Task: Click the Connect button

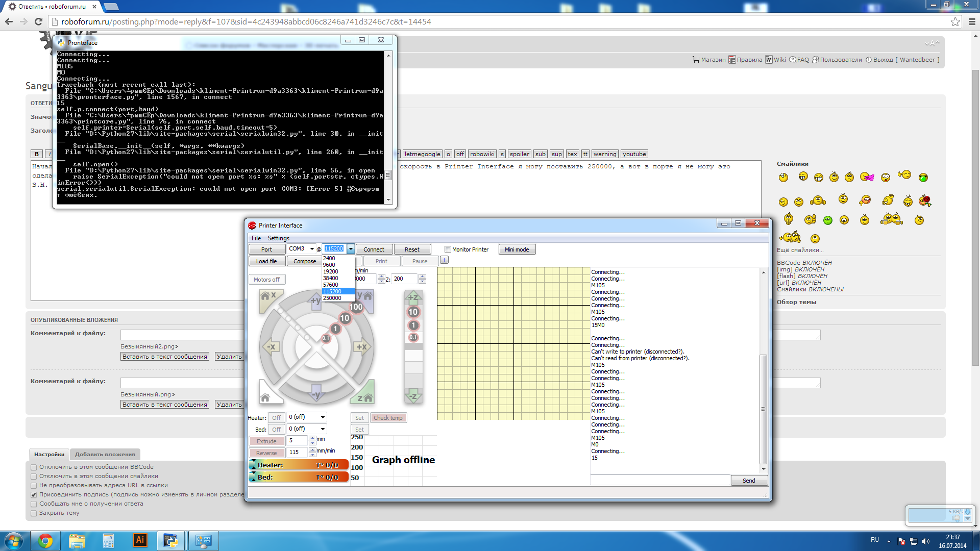Action: point(374,249)
